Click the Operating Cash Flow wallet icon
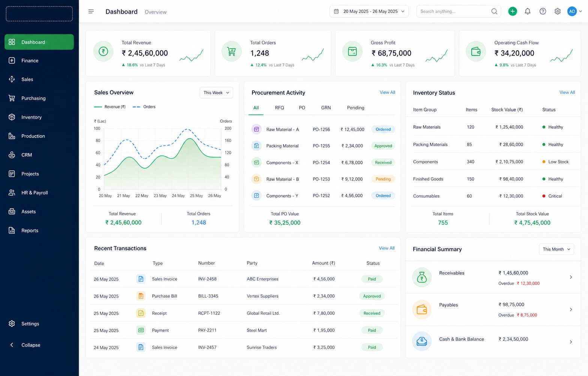Viewport: 588px width, 376px height. [x=476, y=51]
